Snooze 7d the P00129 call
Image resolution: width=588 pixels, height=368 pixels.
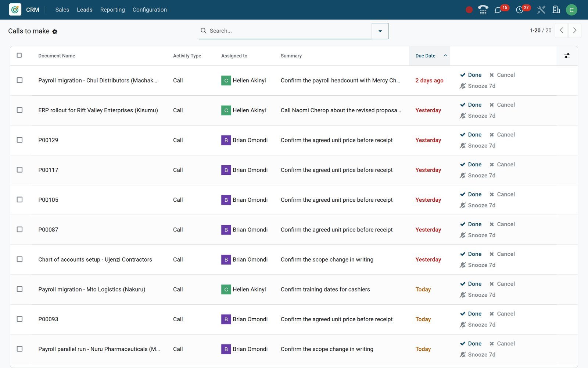[477, 146]
